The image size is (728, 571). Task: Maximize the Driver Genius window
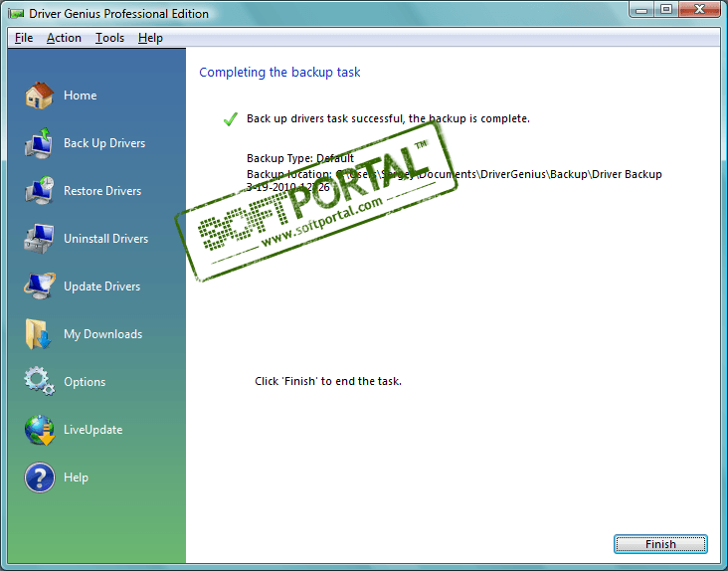(x=666, y=9)
